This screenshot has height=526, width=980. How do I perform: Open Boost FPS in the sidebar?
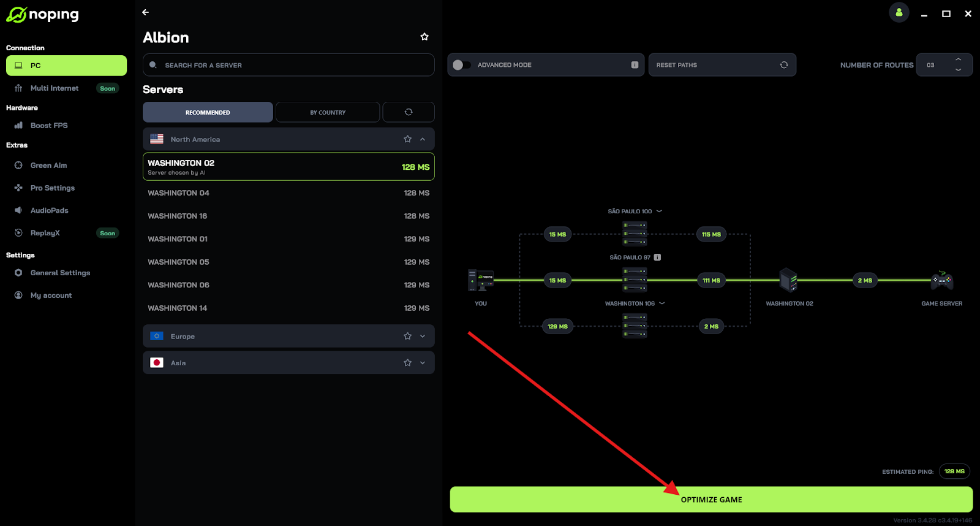coord(49,126)
